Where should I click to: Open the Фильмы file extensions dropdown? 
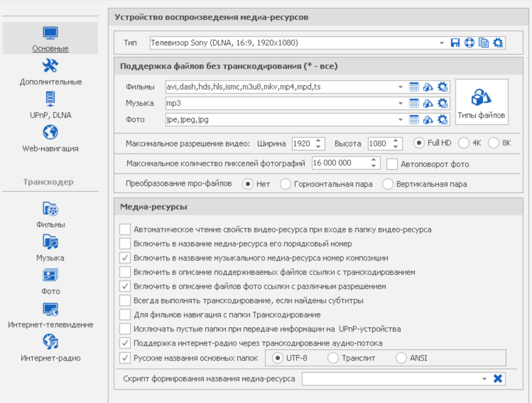click(400, 87)
